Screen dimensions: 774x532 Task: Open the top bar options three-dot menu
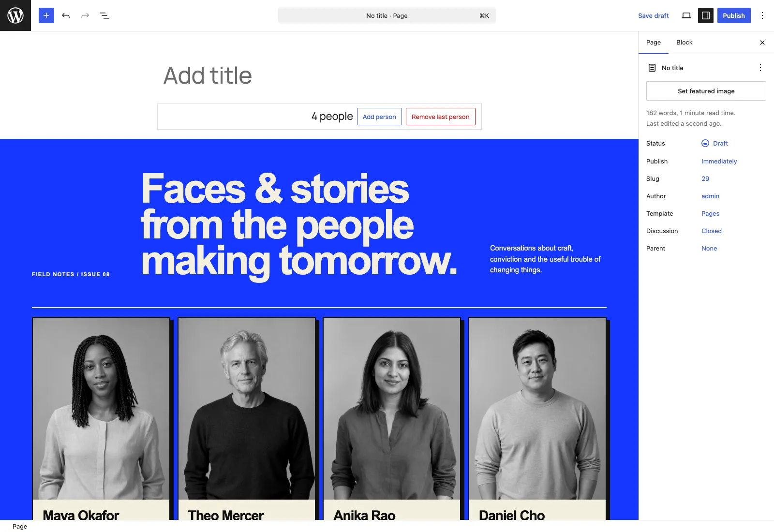click(762, 15)
